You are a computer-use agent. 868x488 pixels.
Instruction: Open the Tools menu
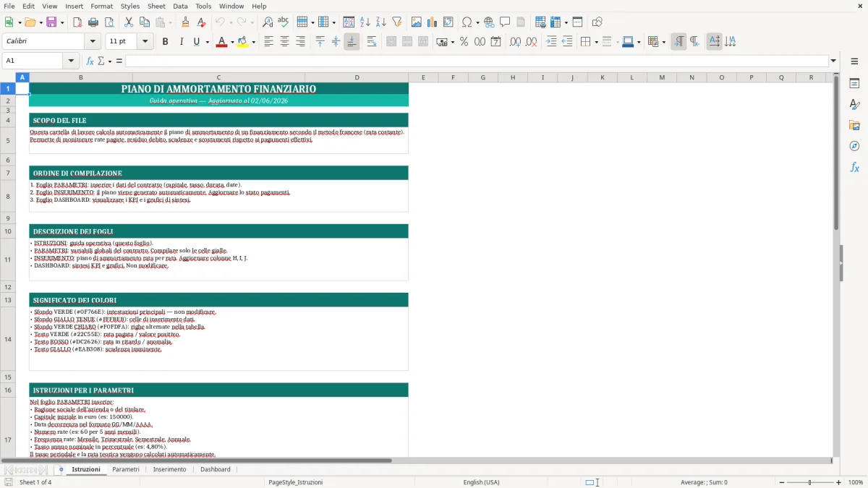click(x=203, y=6)
